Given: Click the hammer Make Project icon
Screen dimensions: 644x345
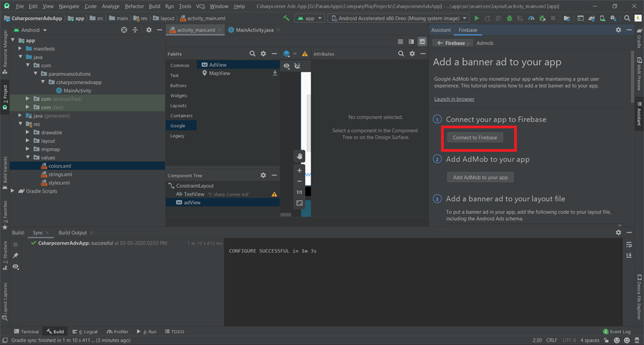Looking at the screenshot, I should pos(286,18).
